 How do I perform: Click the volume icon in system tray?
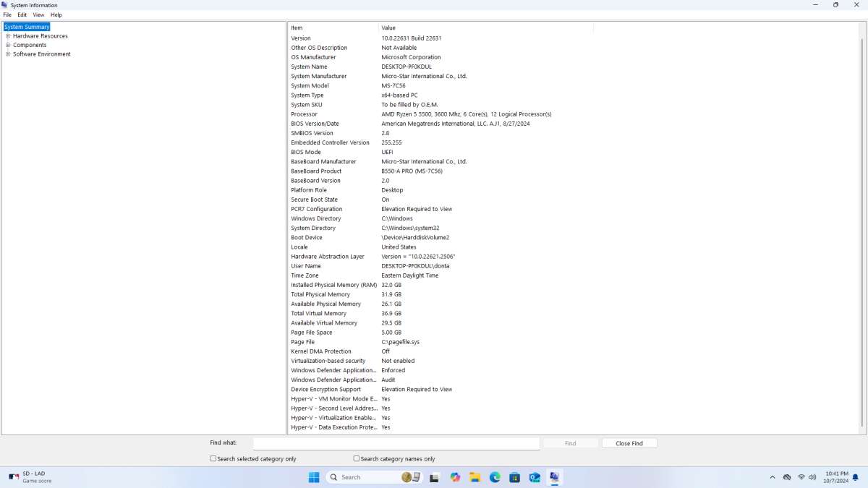tap(813, 477)
